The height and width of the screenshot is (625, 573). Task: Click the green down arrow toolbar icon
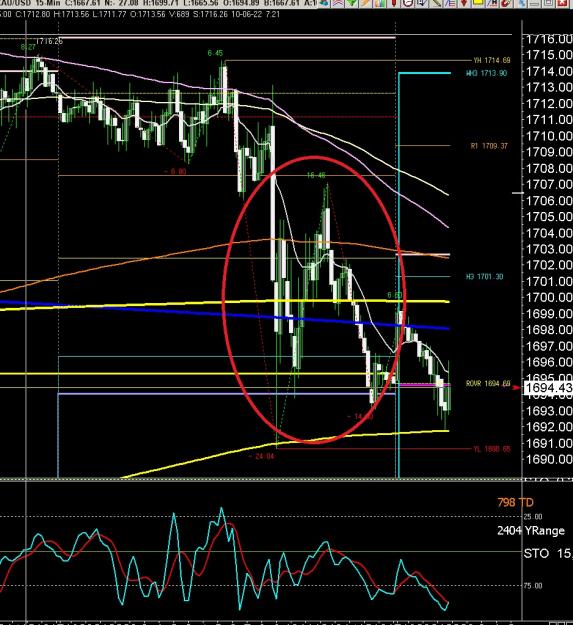[352, 3]
